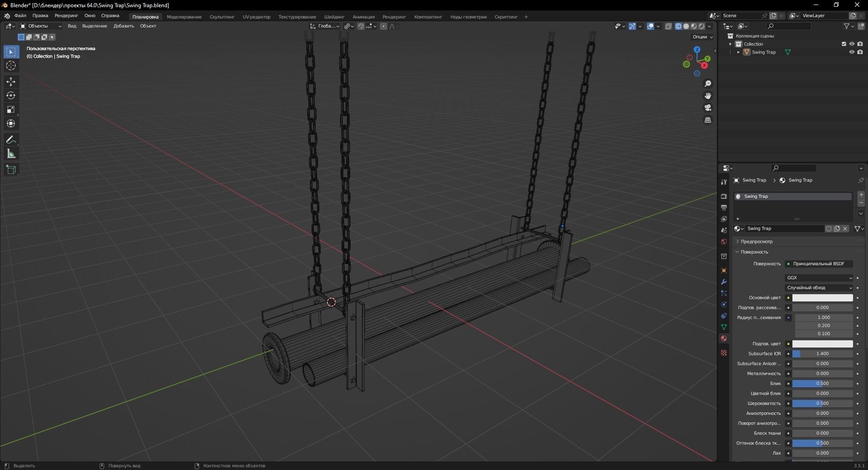Image resolution: width=868 pixels, height=470 pixels.
Task: Open the Edit menu
Action: 40,16
